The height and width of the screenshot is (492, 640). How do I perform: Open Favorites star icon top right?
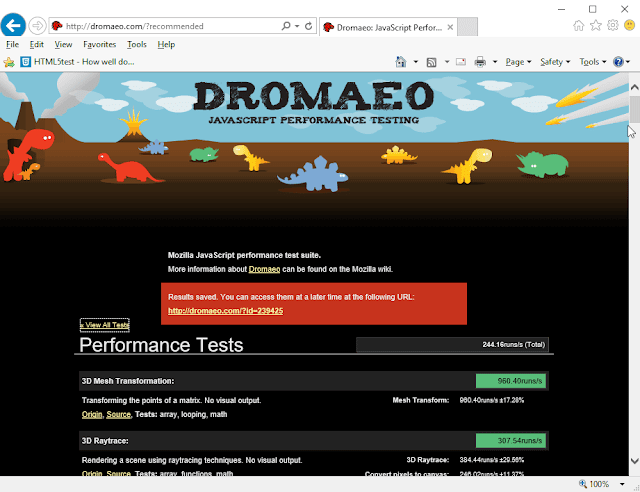click(596, 26)
